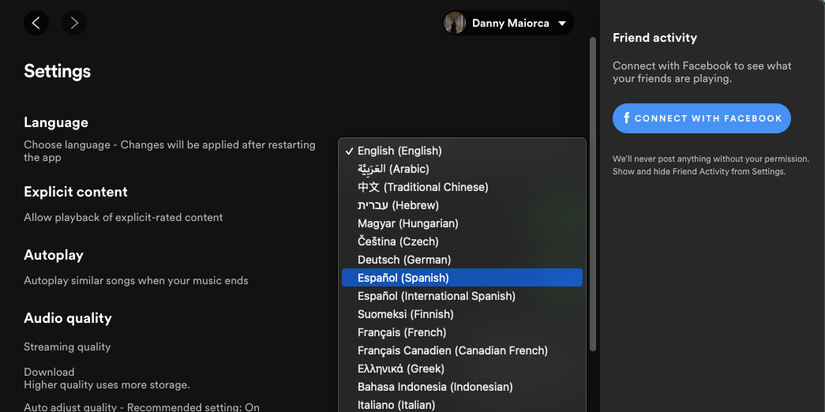Select Hebrew language option
This screenshot has width=825, height=412.
tap(462, 205)
